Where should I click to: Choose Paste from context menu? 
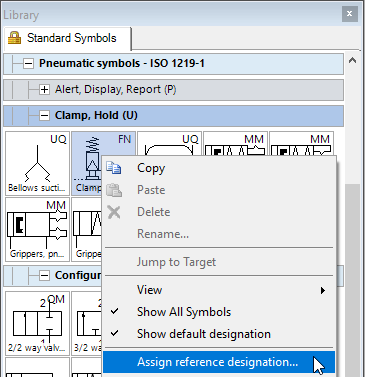219,190
